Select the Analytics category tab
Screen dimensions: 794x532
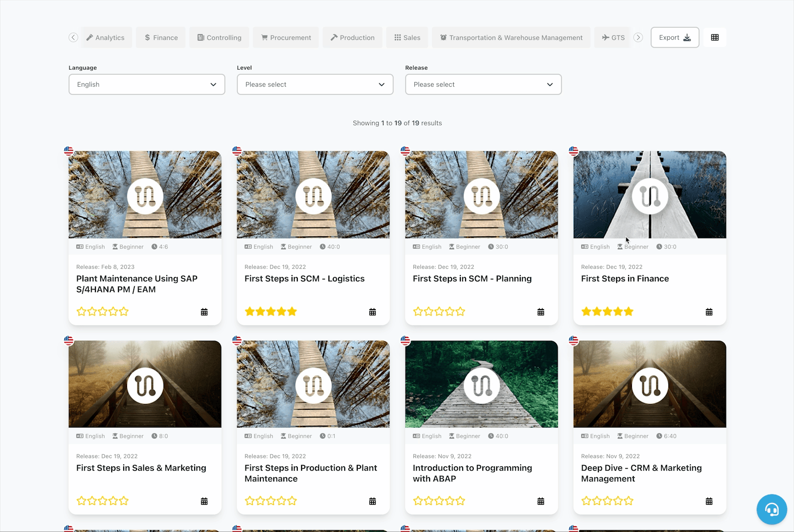pos(105,37)
